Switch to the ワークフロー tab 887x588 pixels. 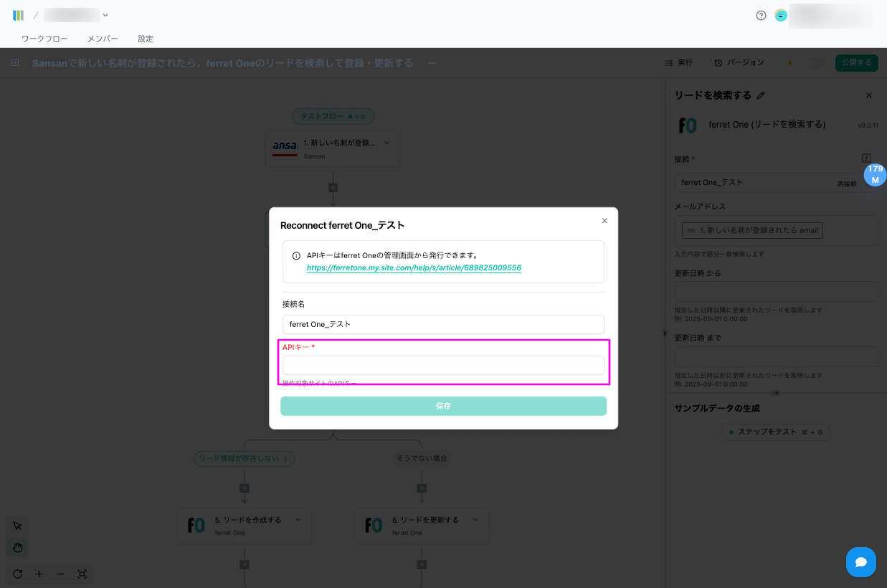coord(44,39)
